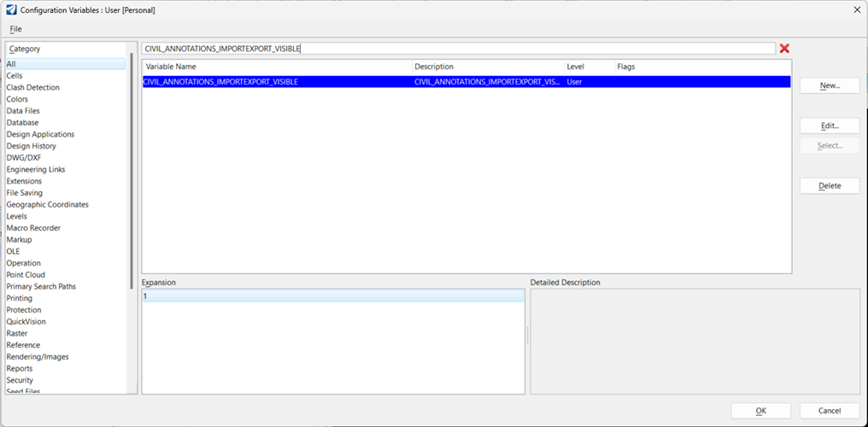This screenshot has width=868, height=427.
Task: Select the Markup category
Action: pyautogui.click(x=19, y=239)
